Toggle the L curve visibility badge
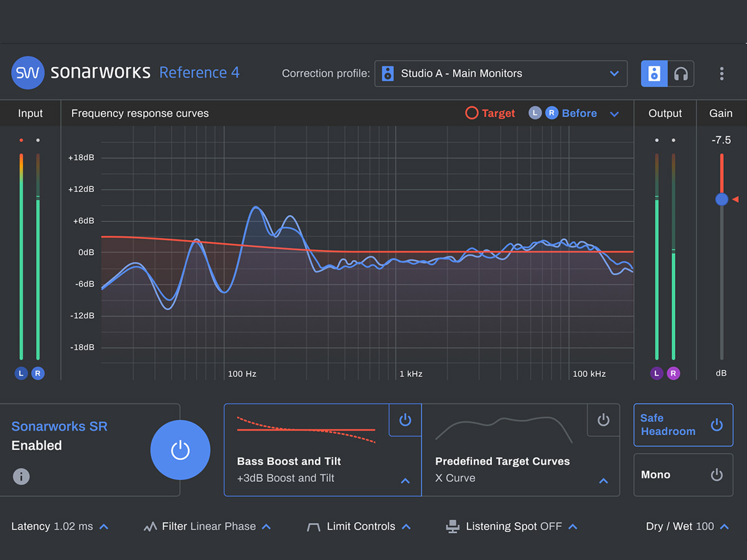The image size is (747, 560). tap(535, 113)
